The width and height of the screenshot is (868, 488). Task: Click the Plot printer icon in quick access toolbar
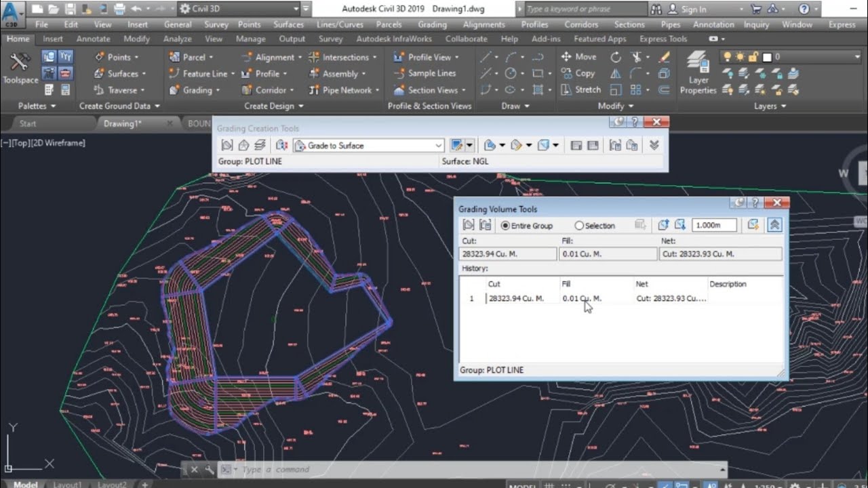click(119, 9)
